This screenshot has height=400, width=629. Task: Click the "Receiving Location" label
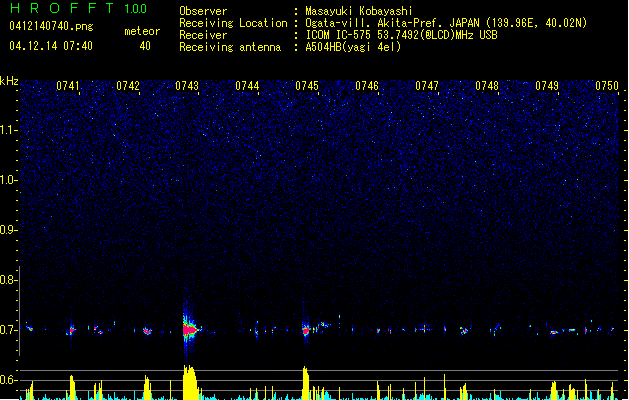(x=233, y=23)
